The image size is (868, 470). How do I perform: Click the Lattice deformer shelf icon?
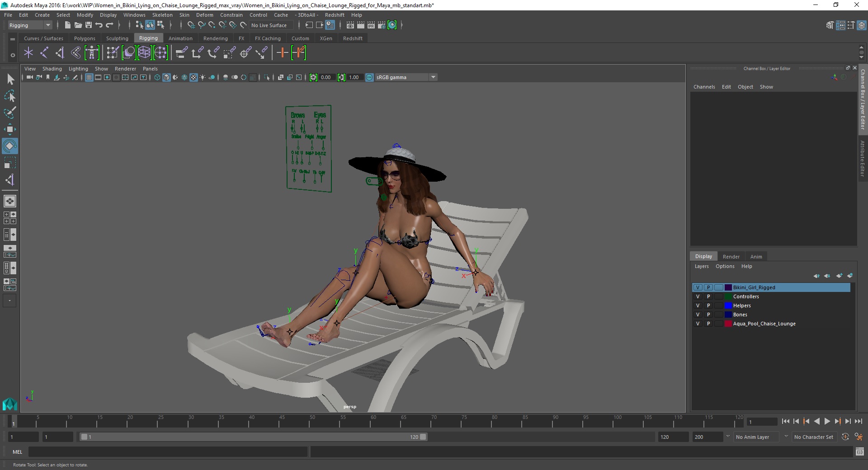144,53
